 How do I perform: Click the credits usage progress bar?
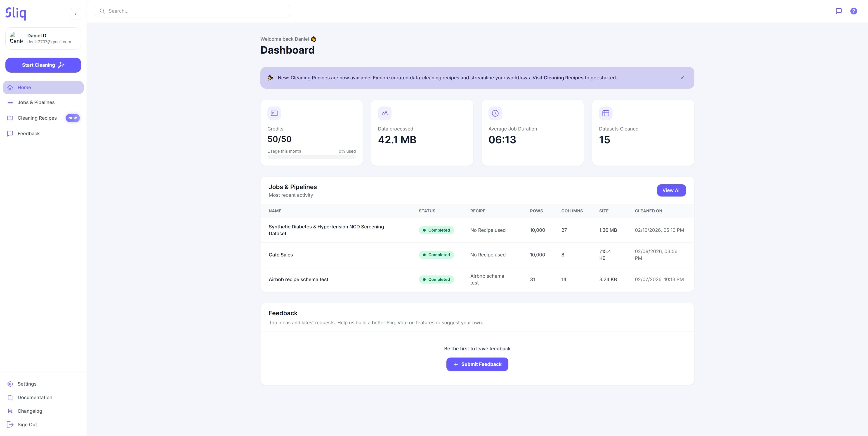(311, 157)
